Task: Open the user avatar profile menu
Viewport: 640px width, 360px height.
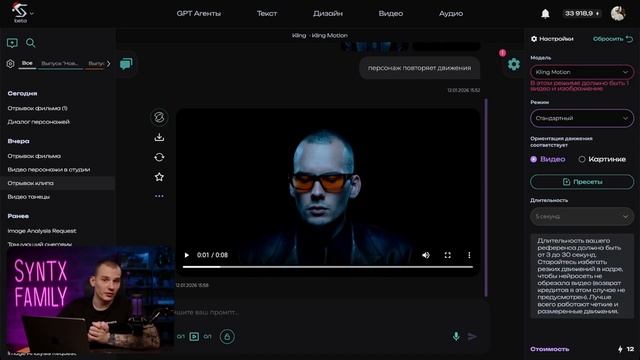Action: (618, 13)
